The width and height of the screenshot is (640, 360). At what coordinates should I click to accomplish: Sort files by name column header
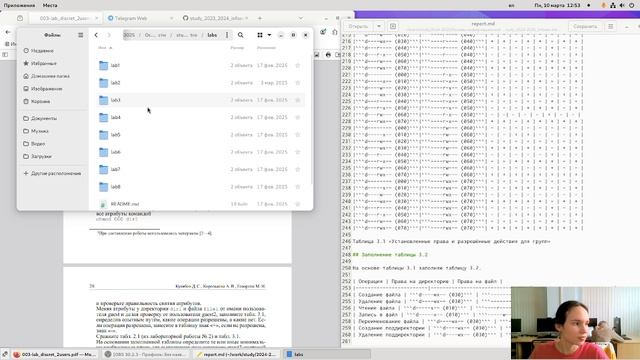point(105,48)
